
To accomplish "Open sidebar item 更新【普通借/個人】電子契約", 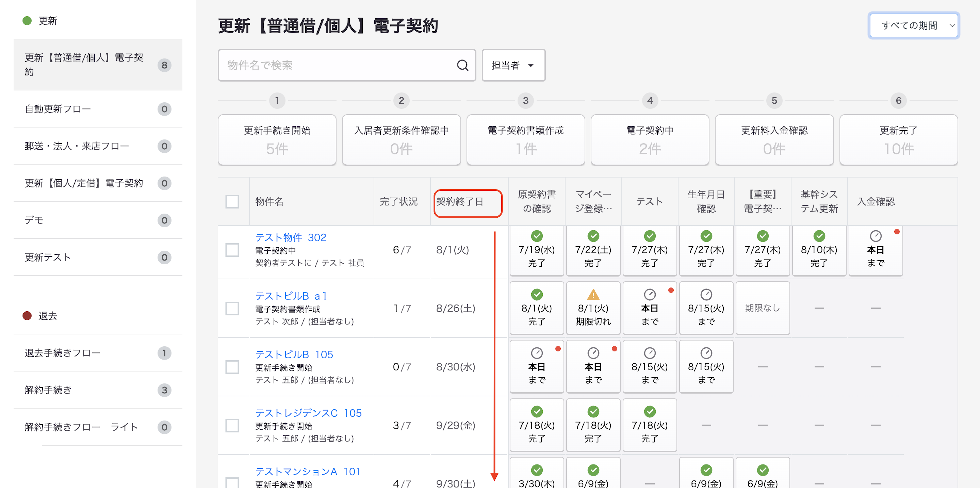I will (x=98, y=65).
